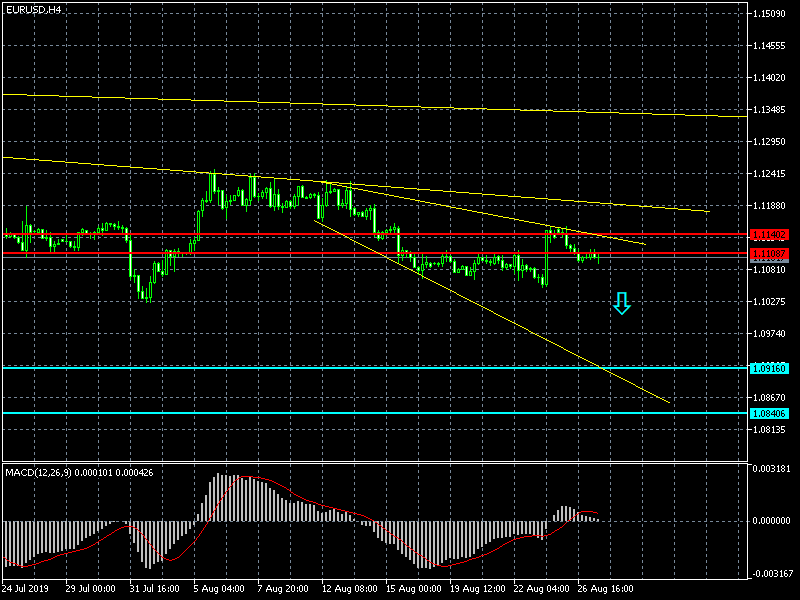
Task: Select the 1.08135 price scale value
Action: [x=769, y=430]
